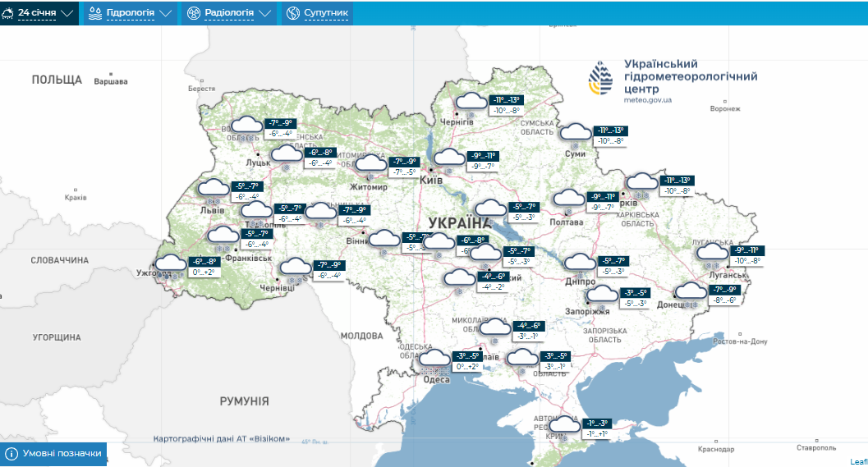868x467 pixels.
Task: Expand the 24 січня date dropdown arrow
Action: coord(67,13)
